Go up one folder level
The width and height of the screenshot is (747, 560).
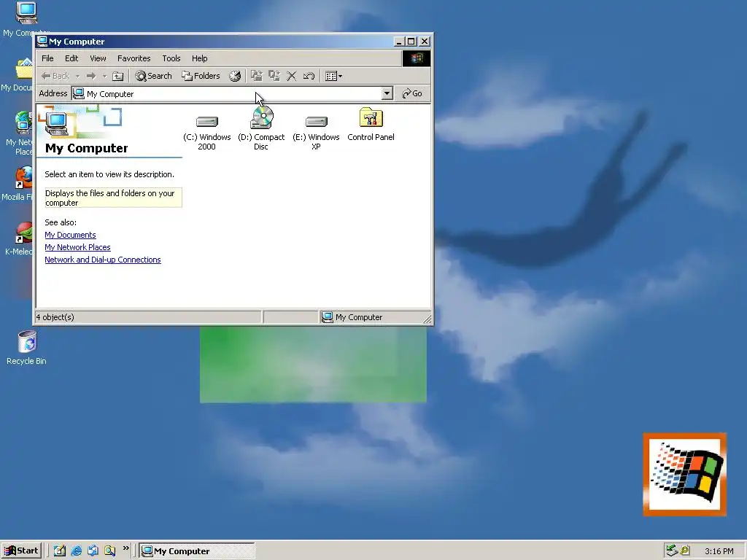coord(117,76)
